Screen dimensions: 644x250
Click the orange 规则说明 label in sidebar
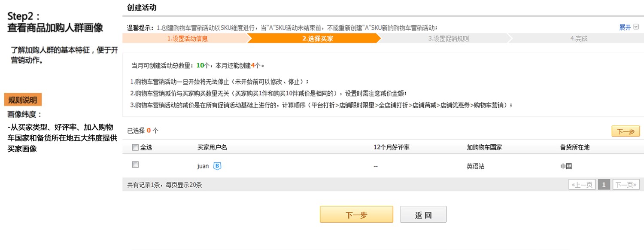tap(22, 99)
